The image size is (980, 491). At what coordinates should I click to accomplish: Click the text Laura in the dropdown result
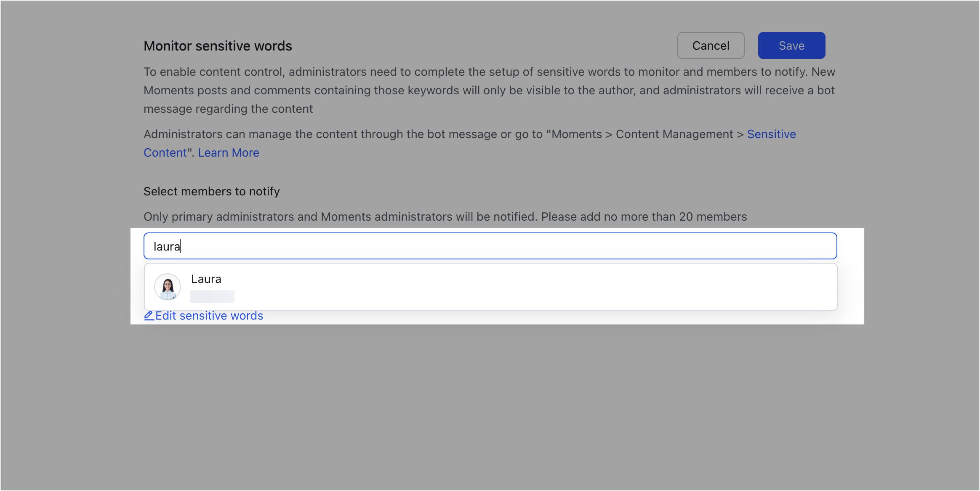coord(206,279)
